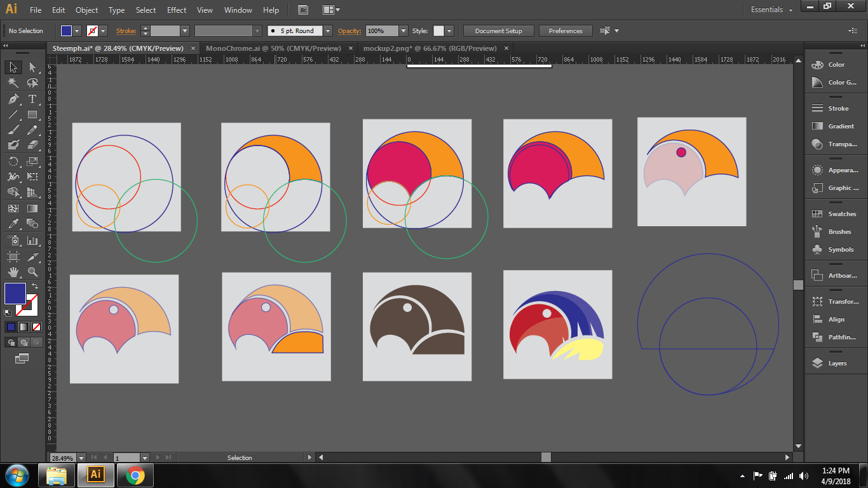Select the Gradient tool in Tools panel
The image size is (868, 488).
[32, 208]
